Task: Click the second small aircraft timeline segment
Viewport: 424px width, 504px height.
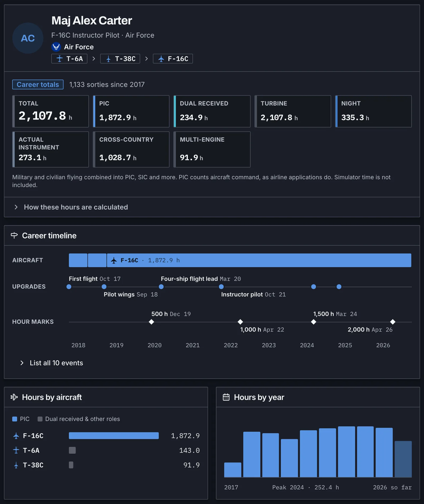Action: tap(97, 260)
